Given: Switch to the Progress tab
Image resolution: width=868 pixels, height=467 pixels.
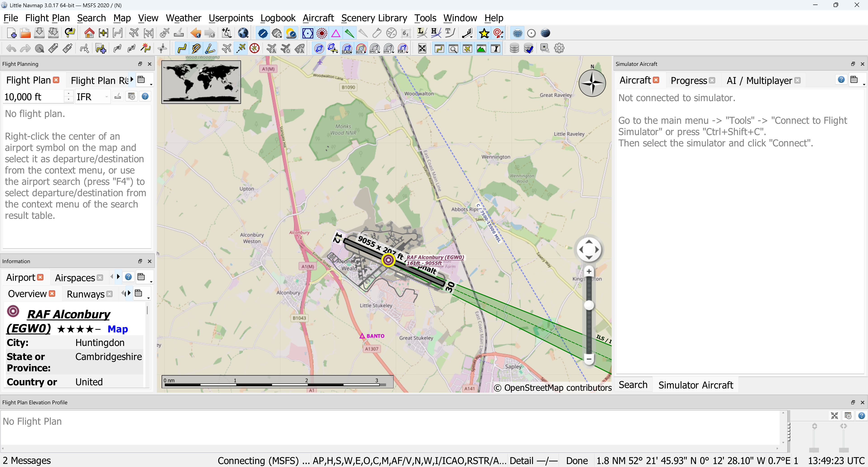Looking at the screenshot, I should [x=689, y=81].
